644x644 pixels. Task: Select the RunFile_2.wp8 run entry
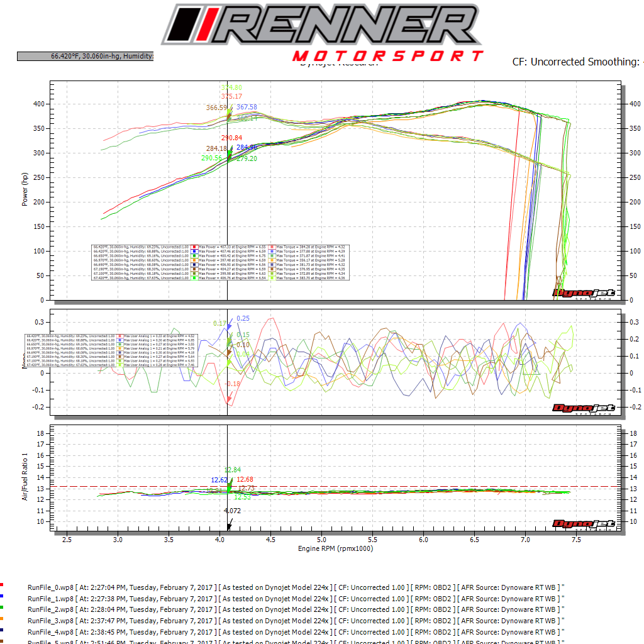click(x=296, y=609)
